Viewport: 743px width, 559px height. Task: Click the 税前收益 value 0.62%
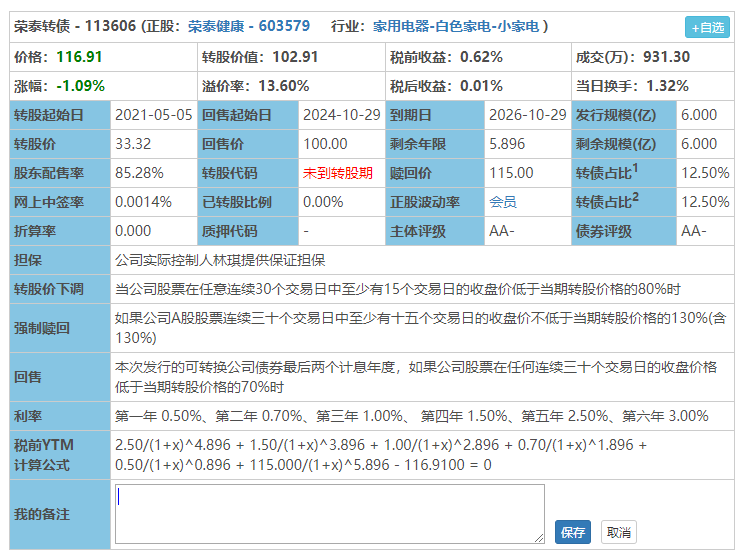click(x=481, y=57)
